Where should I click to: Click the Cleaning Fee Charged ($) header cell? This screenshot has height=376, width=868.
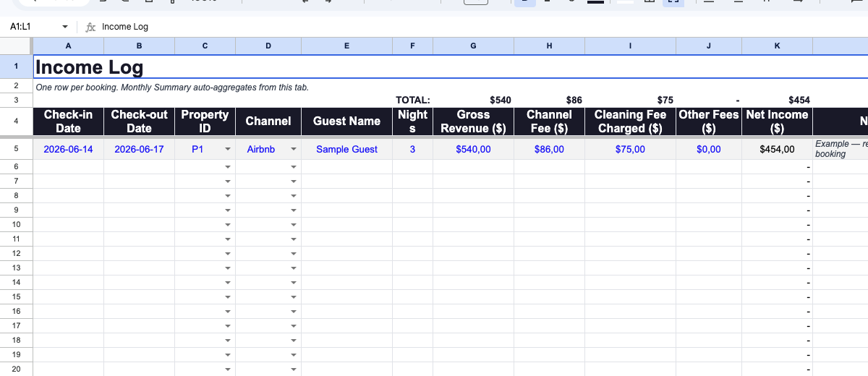click(x=630, y=121)
